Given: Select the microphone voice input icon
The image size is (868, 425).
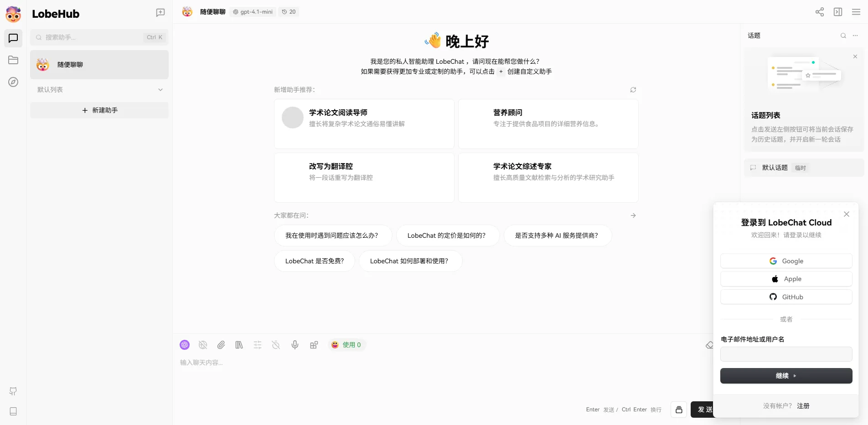Looking at the screenshot, I should (x=294, y=345).
